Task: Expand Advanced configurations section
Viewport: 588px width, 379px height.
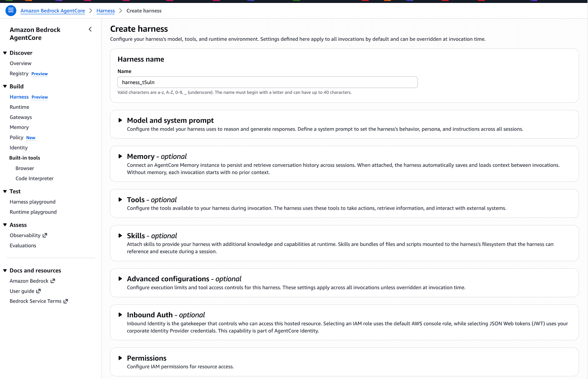Action: (x=120, y=279)
